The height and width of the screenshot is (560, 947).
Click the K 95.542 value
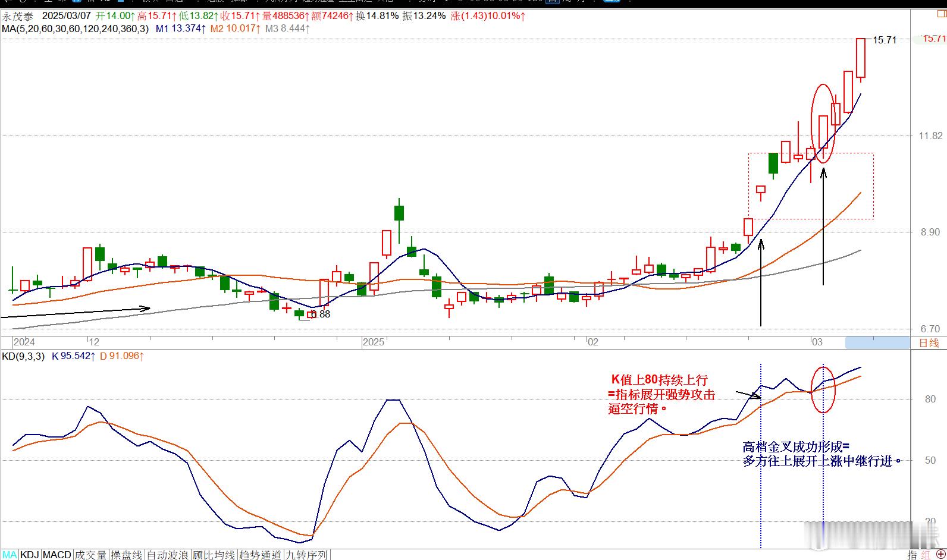click(74, 356)
